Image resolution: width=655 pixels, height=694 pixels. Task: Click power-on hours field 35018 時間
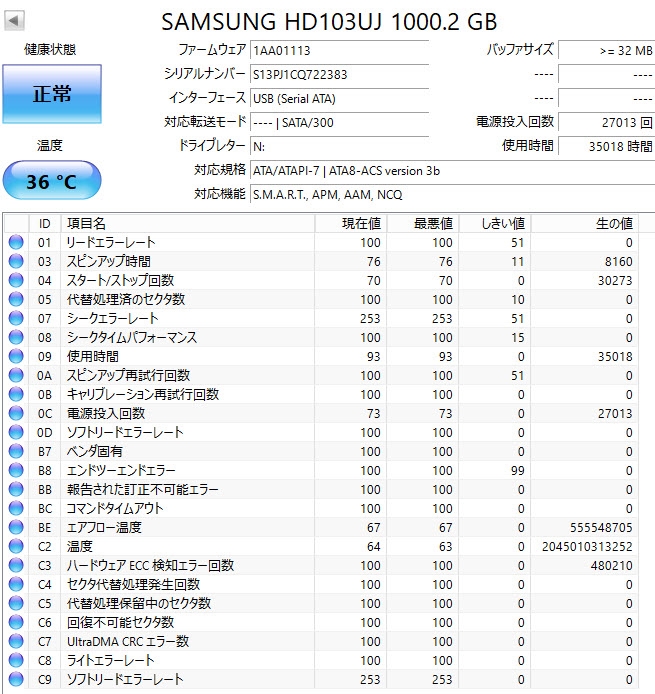pyautogui.click(x=606, y=146)
